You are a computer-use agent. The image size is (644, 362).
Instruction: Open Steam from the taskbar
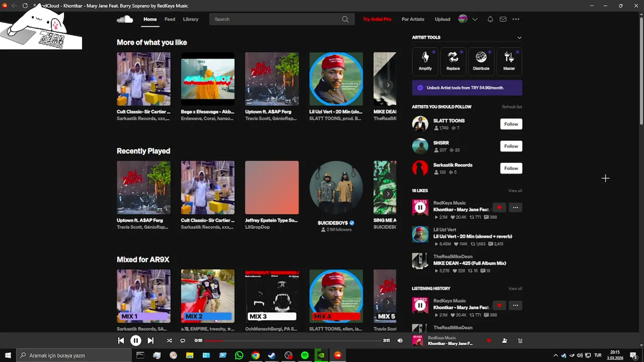(x=272, y=355)
